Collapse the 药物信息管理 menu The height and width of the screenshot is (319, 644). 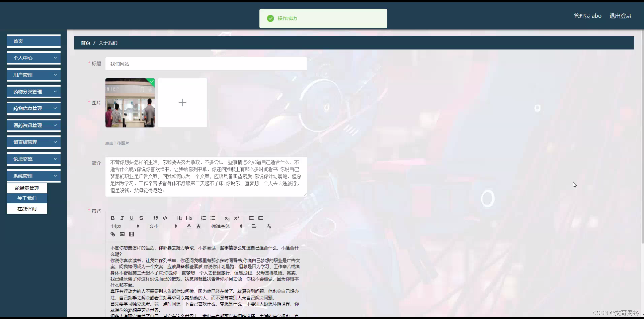click(33, 108)
